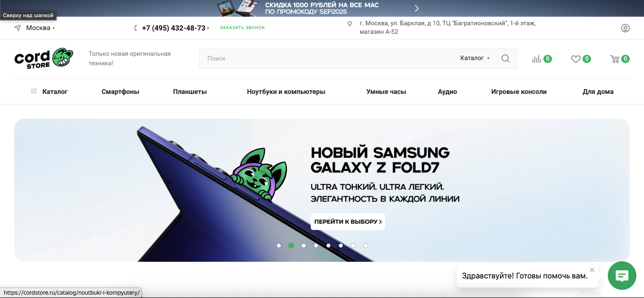Jump to the last banner slide dot

tap(366, 246)
